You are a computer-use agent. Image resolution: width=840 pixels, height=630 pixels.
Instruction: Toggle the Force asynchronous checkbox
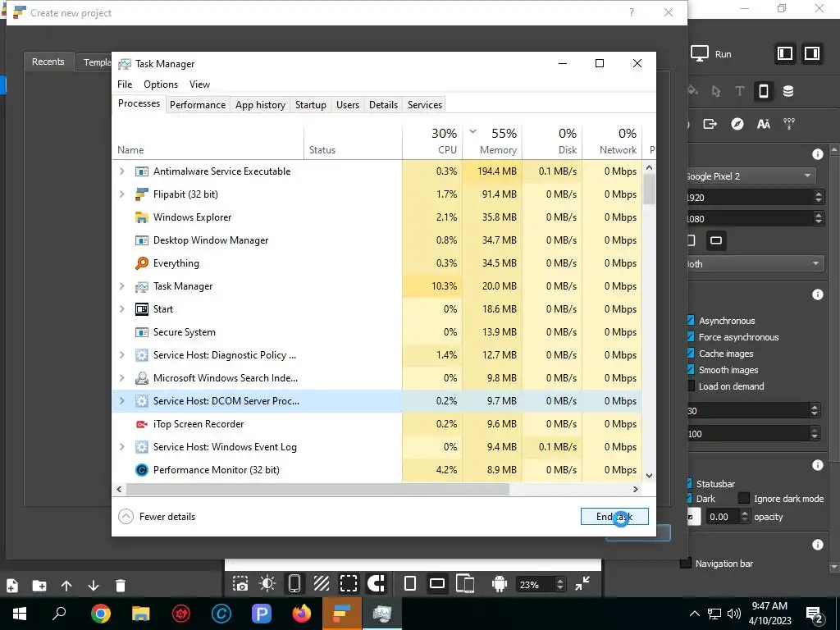(691, 337)
